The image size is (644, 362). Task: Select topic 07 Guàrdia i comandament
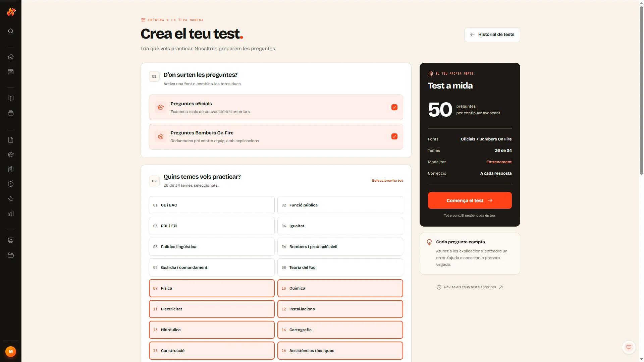(212, 267)
